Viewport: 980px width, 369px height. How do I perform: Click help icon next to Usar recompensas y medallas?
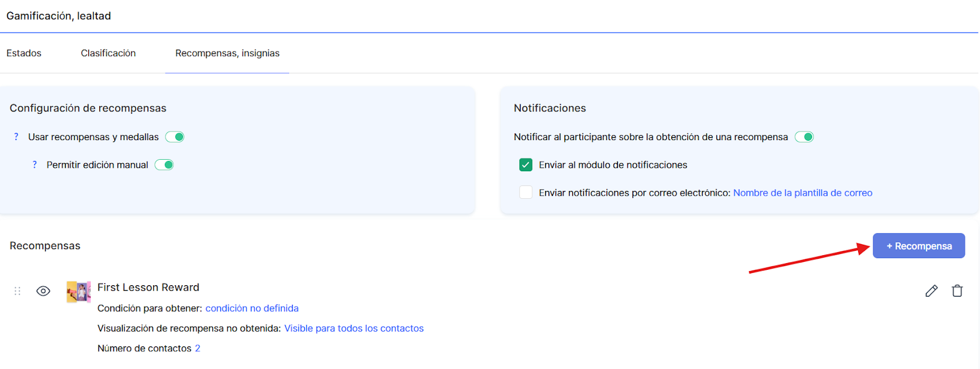16,137
